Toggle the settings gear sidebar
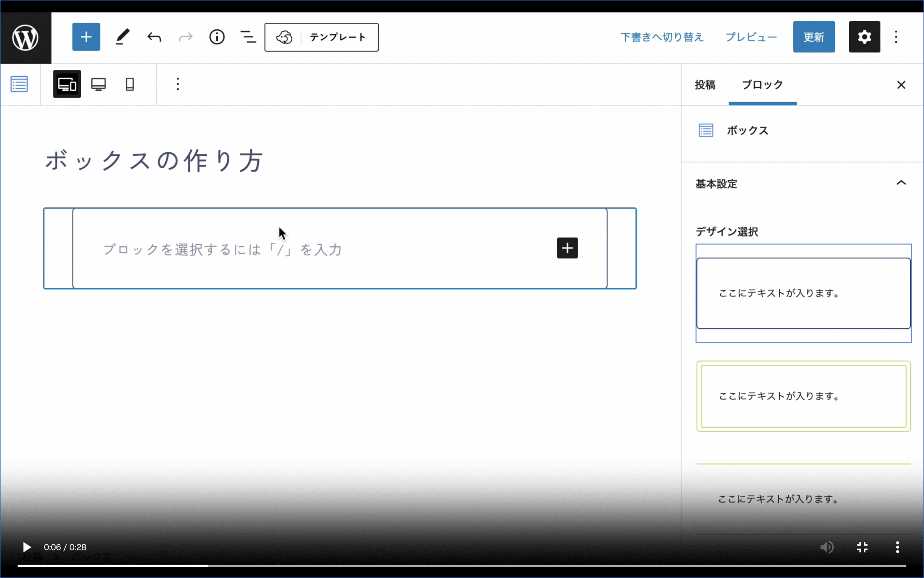The width and height of the screenshot is (924, 578). click(x=864, y=37)
